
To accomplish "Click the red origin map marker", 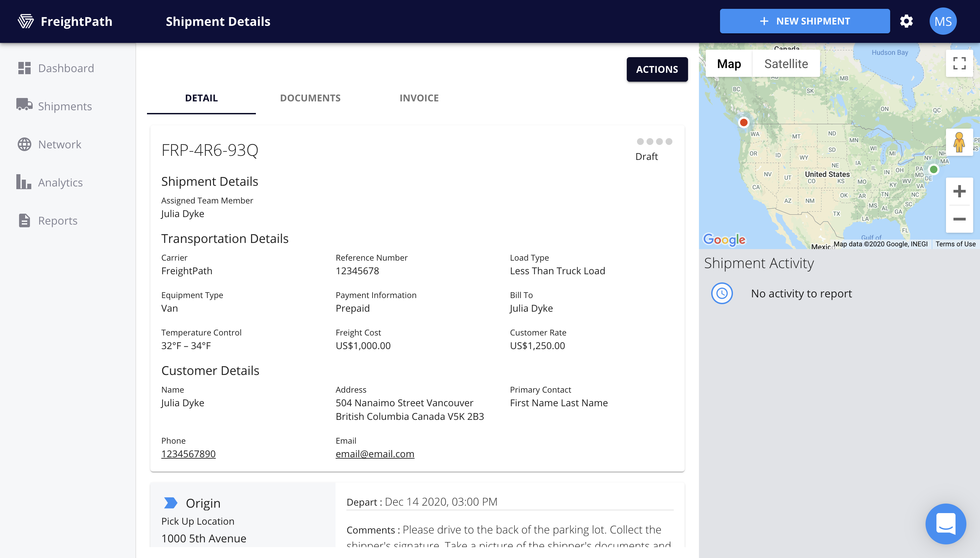I will (744, 122).
